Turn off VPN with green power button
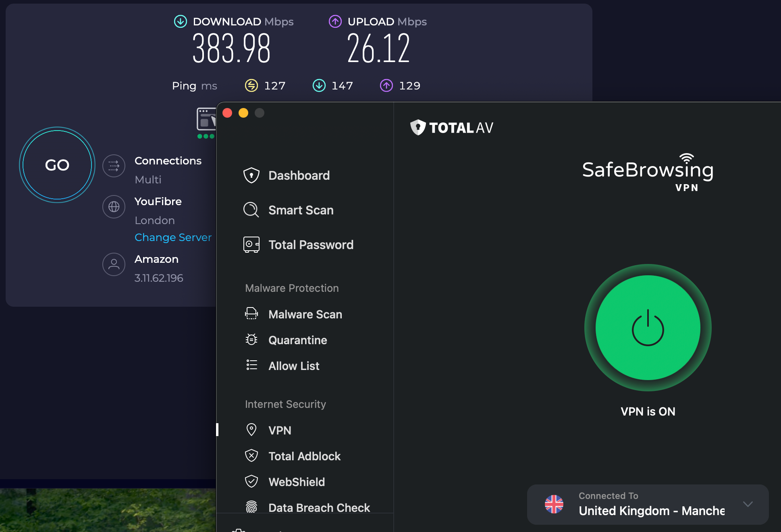The image size is (781, 532). pos(648,328)
